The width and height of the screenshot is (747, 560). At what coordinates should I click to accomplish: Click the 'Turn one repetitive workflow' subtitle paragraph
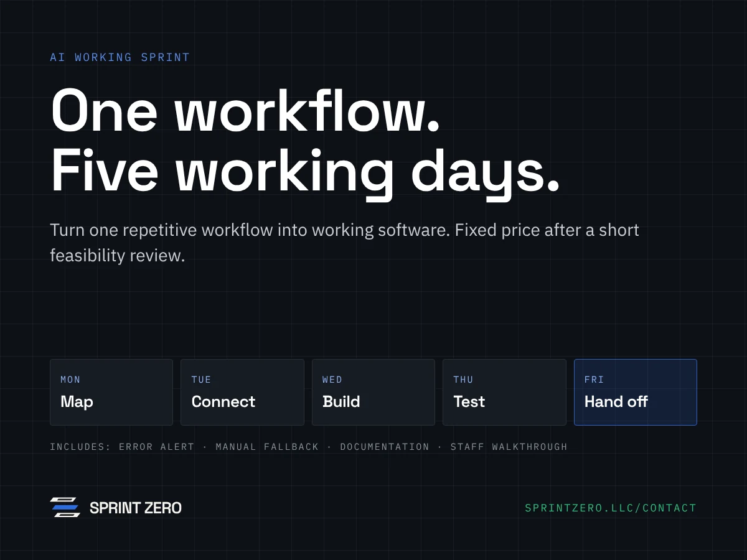click(344, 243)
